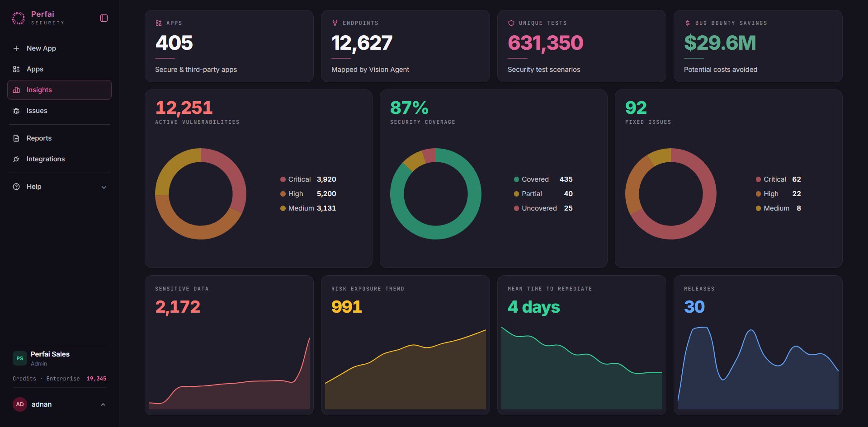868x427 pixels.
Task: Click the AD user avatar
Action: click(x=20, y=404)
